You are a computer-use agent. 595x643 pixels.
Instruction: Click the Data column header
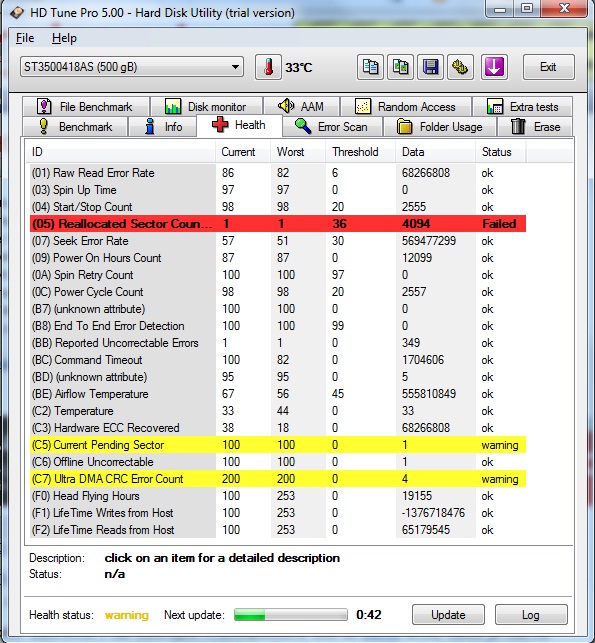[435, 152]
